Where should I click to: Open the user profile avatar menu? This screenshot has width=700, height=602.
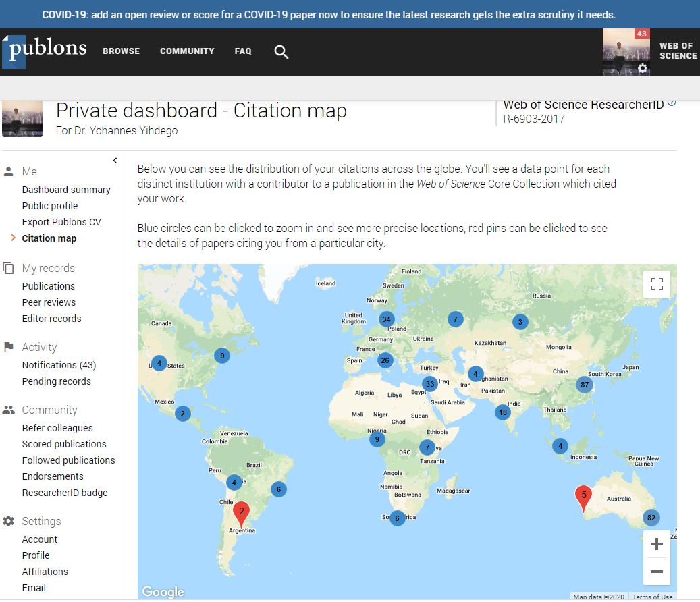(x=626, y=52)
